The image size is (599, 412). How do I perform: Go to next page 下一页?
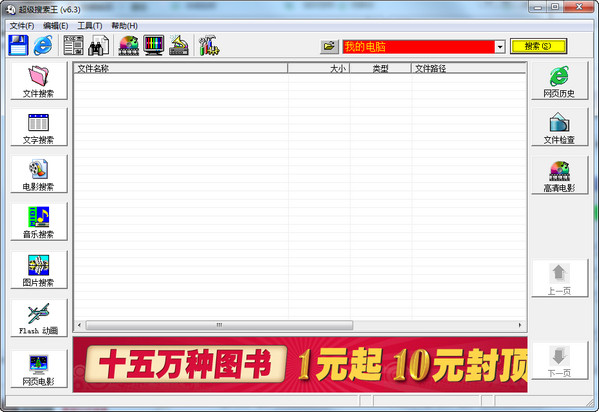(559, 361)
